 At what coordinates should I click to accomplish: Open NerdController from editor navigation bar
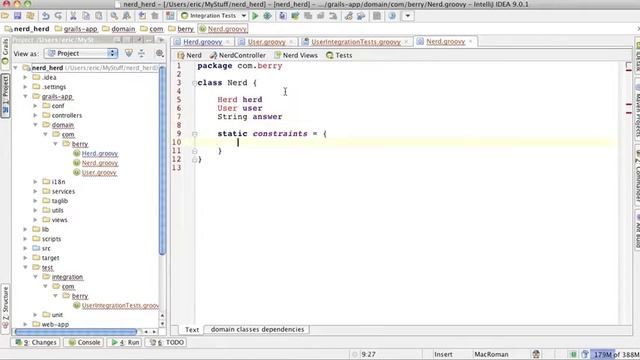pyautogui.click(x=238, y=55)
